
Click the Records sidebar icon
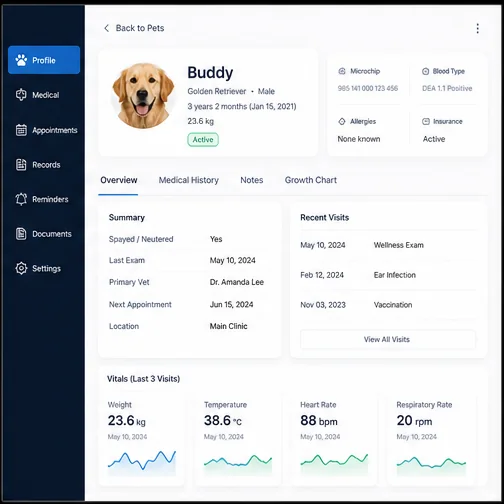click(21, 165)
